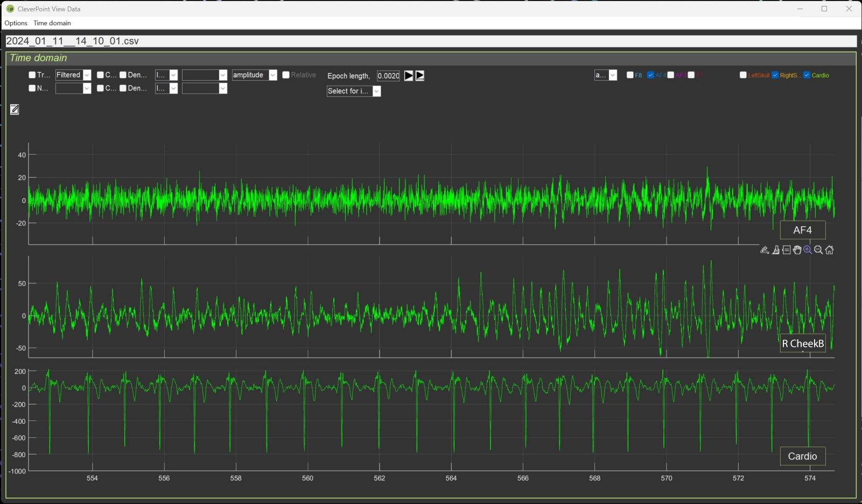Check the top row Den... checkbox

click(x=123, y=75)
